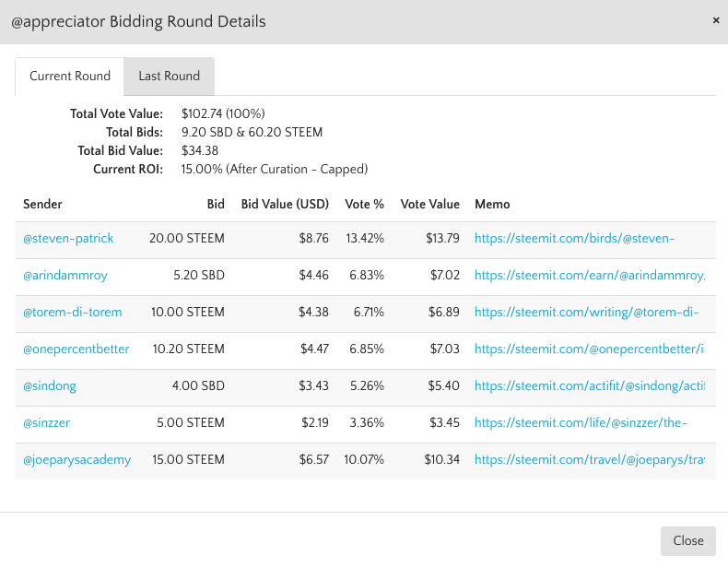The width and height of the screenshot is (728, 568).
Task: Click the Vote Value column header
Action: (429, 204)
